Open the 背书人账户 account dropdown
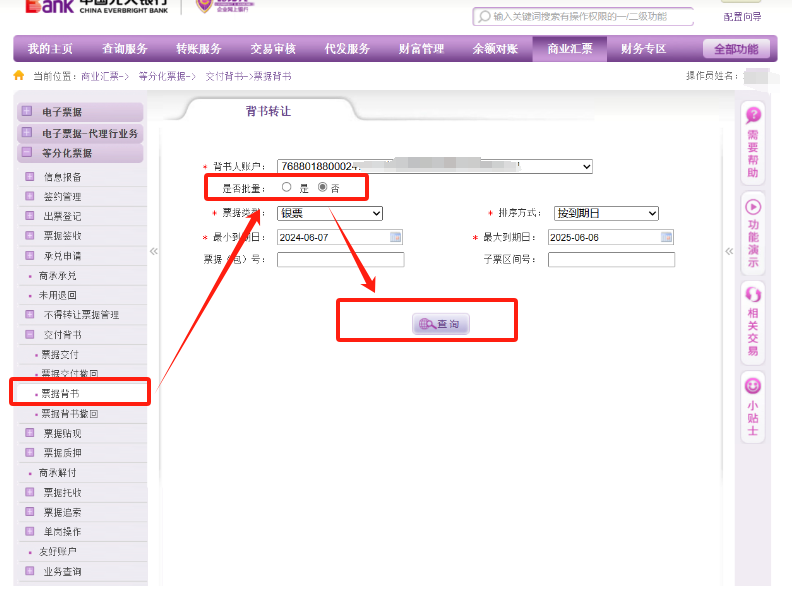 [x=435, y=166]
